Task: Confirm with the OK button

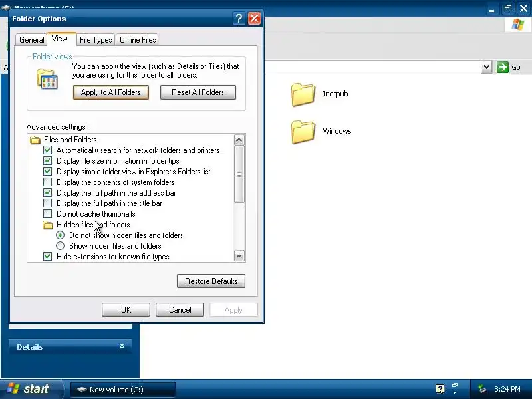Action: point(126,309)
